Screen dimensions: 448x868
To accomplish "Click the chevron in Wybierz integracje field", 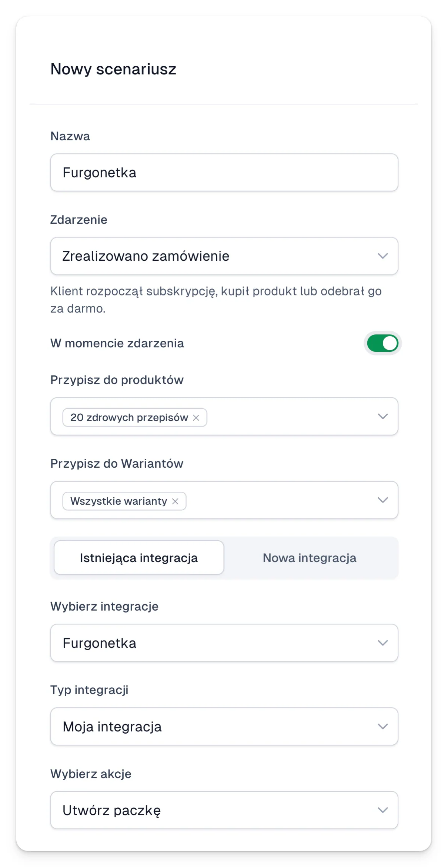I will tap(382, 643).
